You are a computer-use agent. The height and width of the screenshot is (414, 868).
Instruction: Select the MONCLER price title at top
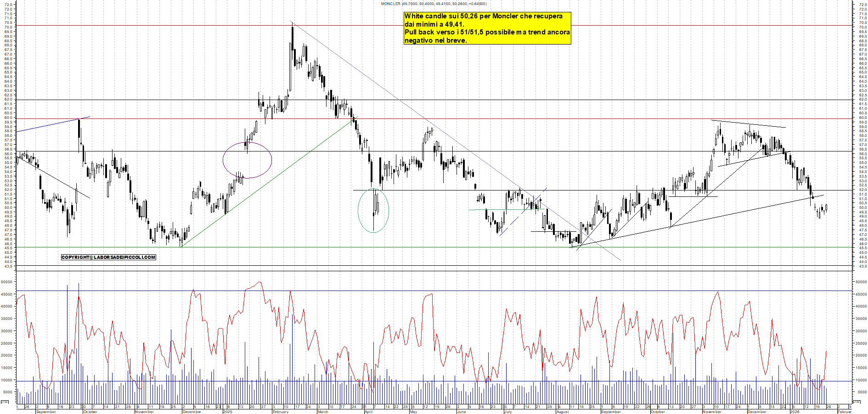point(433,4)
